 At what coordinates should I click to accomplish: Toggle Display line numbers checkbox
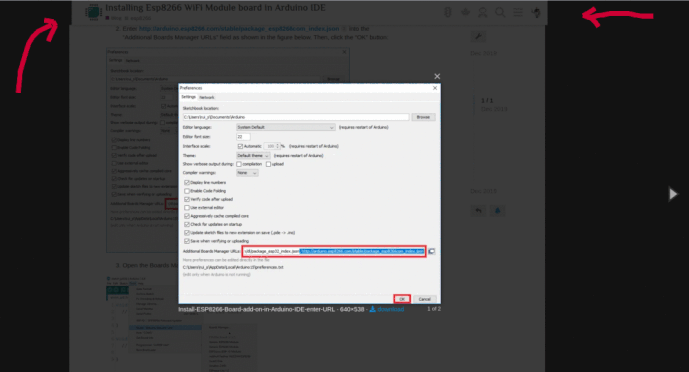click(187, 182)
